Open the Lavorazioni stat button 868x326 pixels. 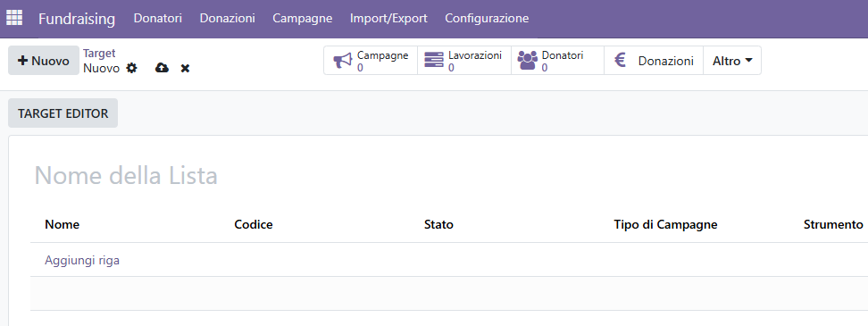coord(463,61)
